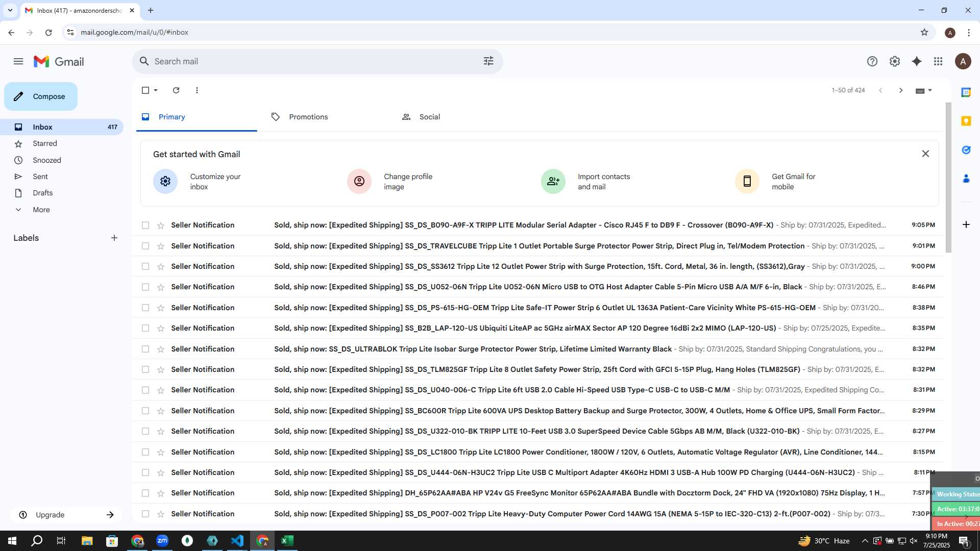The image size is (980, 551).
Task: Open the U444-06N-H3UC2 multiport adapter email
Action: point(537,472)
